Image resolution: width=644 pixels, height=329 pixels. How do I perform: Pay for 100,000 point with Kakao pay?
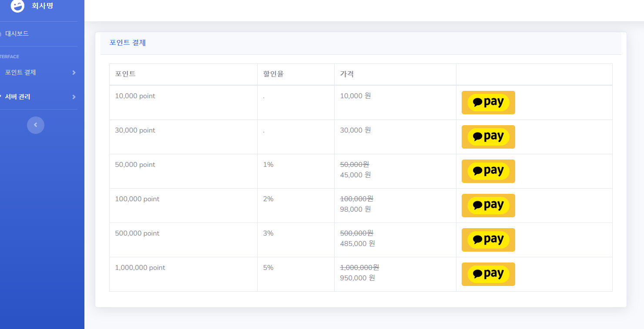click(488, 206)
